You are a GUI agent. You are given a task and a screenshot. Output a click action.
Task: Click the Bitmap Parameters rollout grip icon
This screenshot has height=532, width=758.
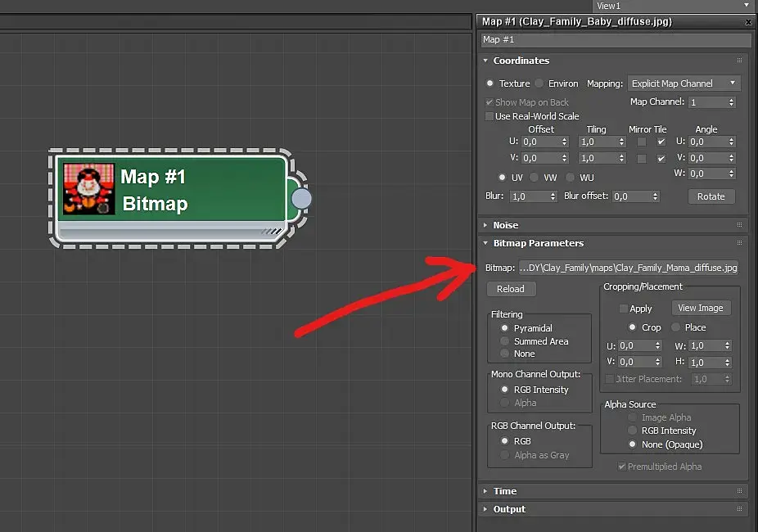(739, 242)
